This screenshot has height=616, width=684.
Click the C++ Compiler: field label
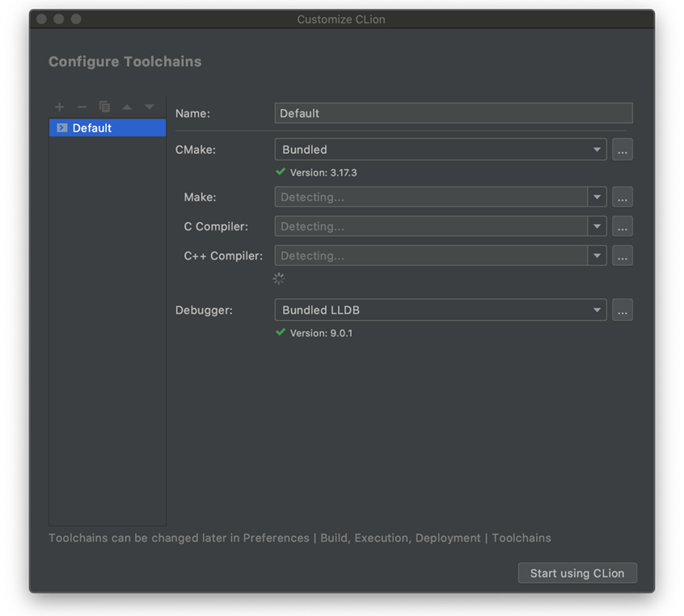pos(223,255)
